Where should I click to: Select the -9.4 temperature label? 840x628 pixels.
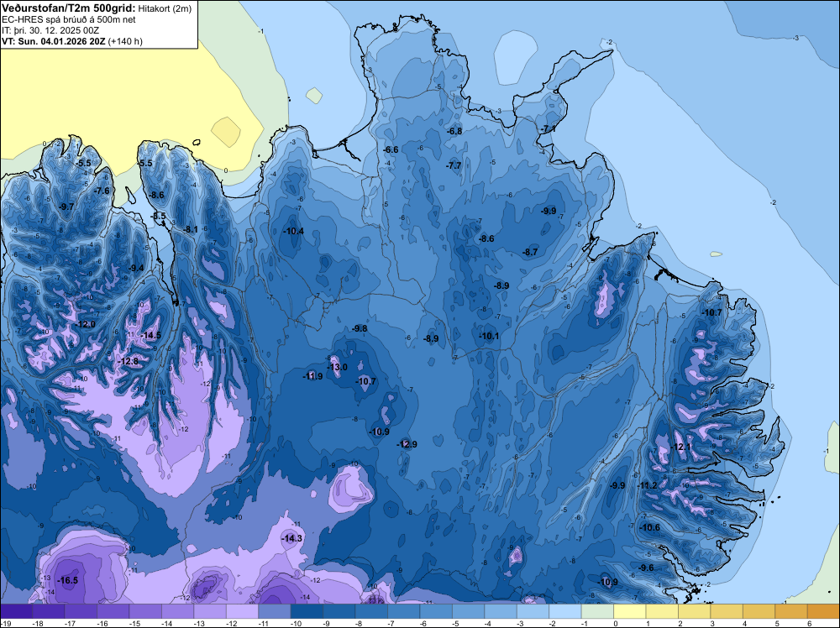[136, 268]
